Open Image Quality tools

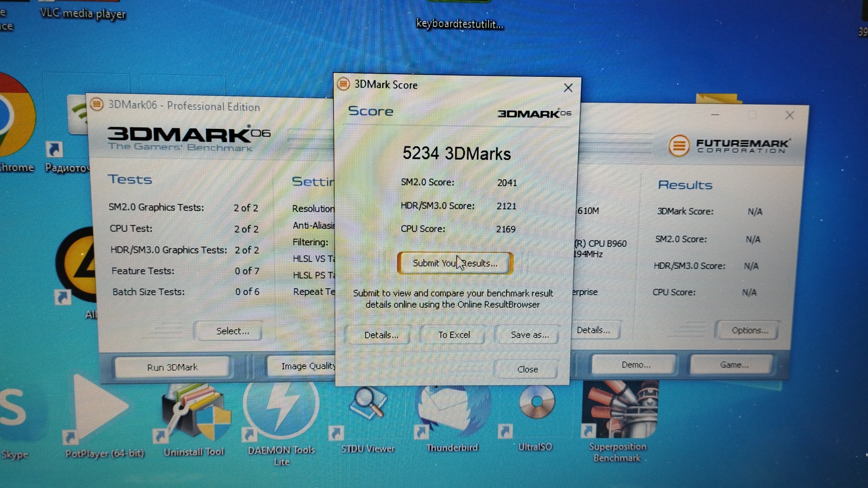coord(303,366)
